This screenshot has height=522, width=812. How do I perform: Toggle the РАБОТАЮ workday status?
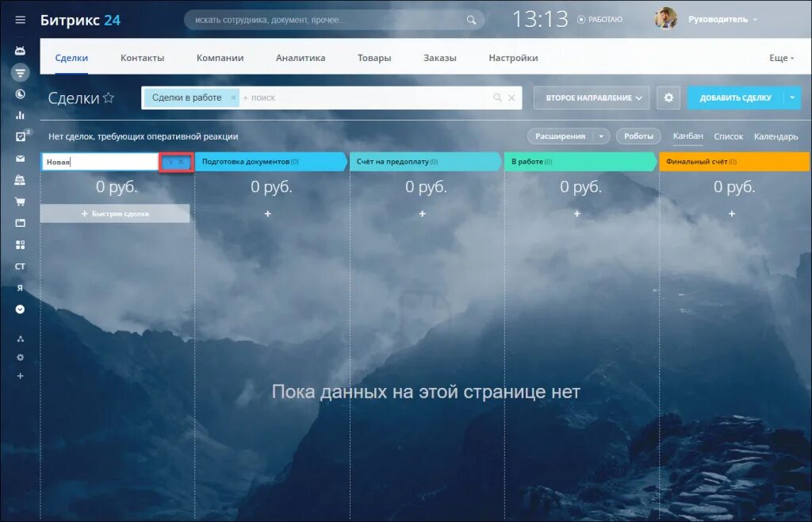pyautogui.click(x=599, y=20)
